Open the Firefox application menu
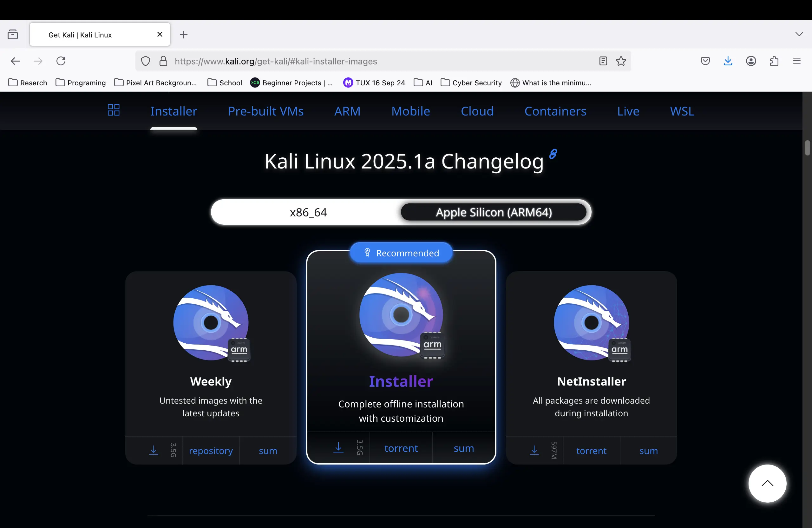 pyautogui.click(x=797, y=61)
